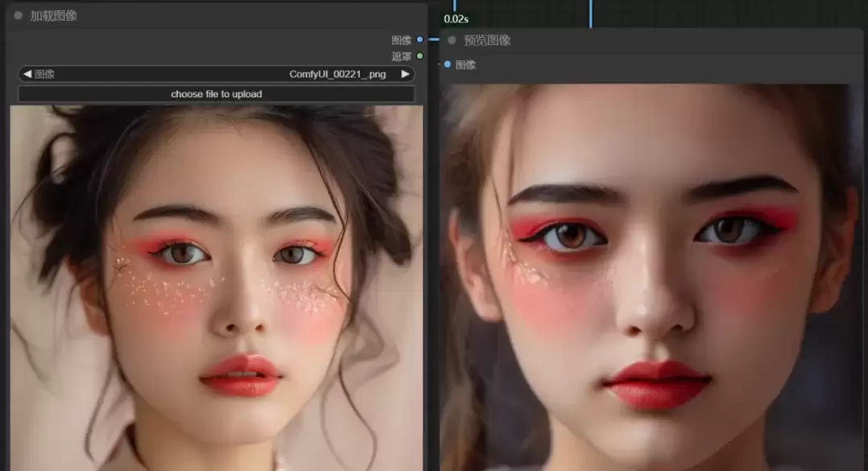Click empty canvas grid above the 预览图像 node

[720, 14]
